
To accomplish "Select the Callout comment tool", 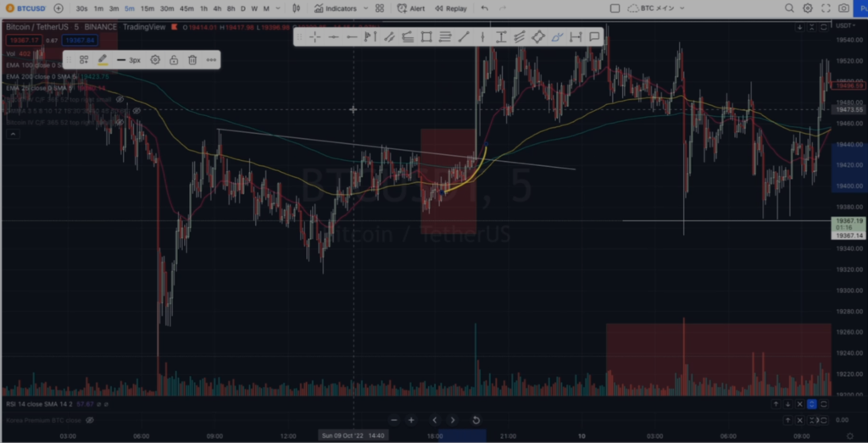I will [x=594, y=37].
